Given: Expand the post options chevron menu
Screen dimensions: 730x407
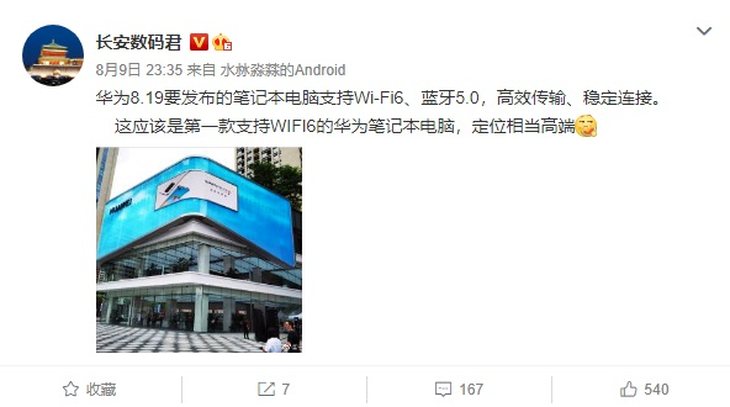Looking at the screenshot, I should [703, 31].
